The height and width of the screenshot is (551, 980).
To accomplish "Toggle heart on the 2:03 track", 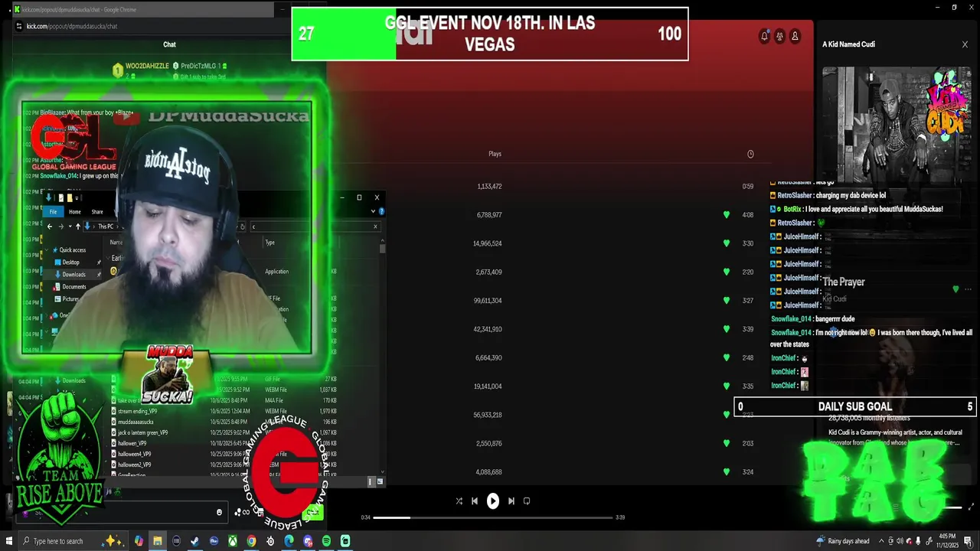I will pyautogui.click(x=727, y=443).
